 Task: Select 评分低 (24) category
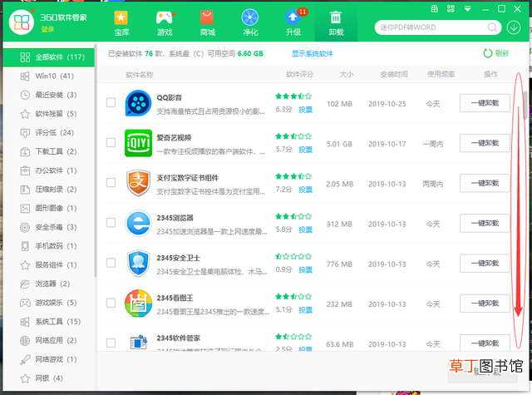click(48, 133)
